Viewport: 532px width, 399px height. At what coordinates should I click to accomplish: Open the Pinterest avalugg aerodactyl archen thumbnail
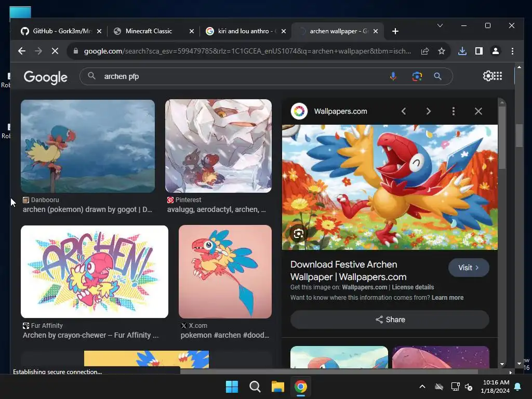pos(218,146)
